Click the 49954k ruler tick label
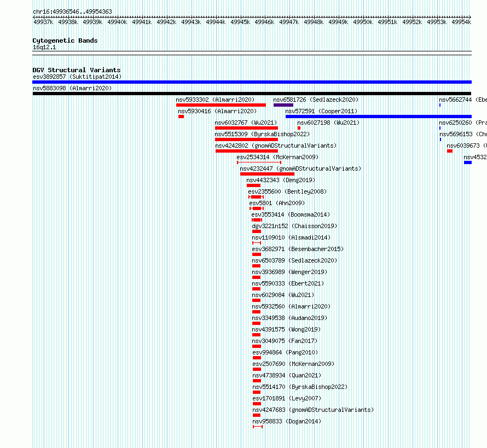Viewport: 487px width, 448px height. point(461,22)
